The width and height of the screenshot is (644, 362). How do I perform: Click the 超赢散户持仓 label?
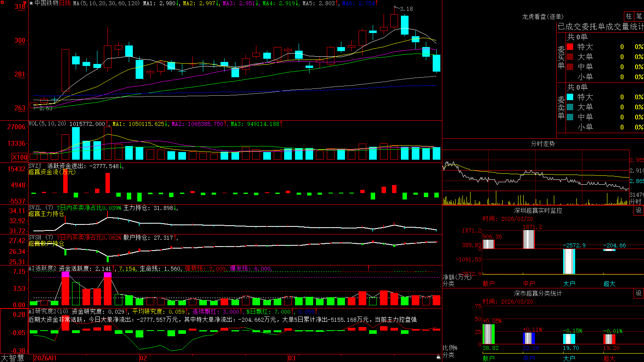46,243
